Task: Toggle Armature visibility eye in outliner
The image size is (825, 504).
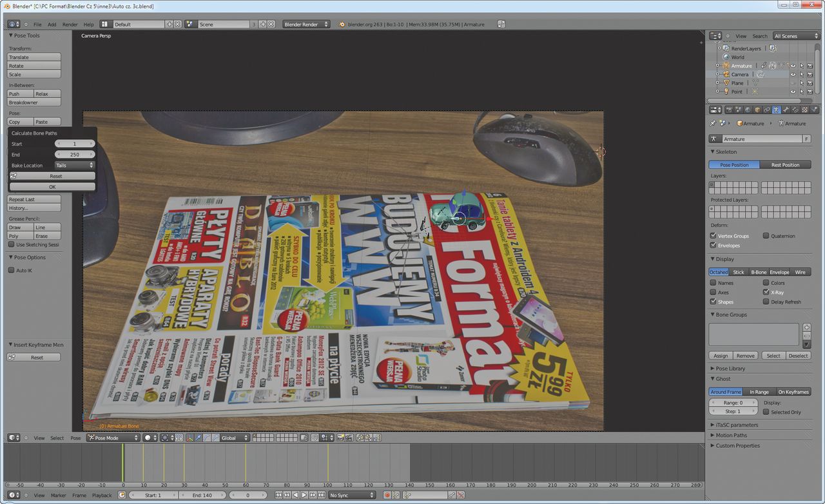Action: [793, 65]
